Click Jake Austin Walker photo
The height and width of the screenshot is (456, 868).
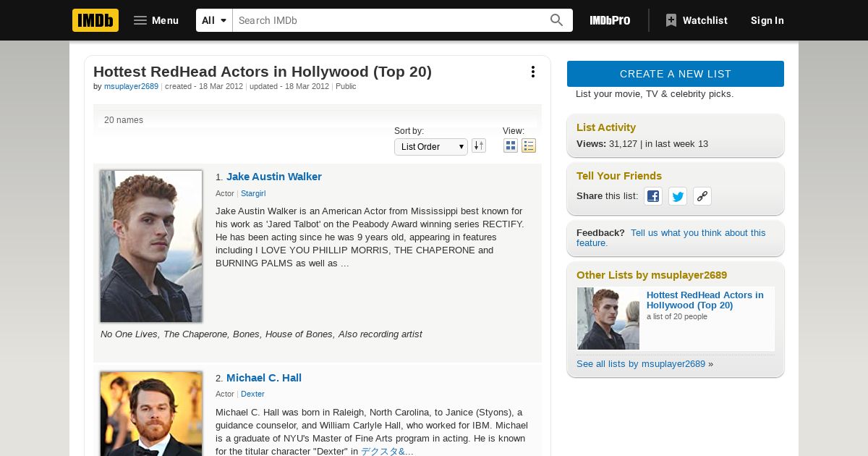(151, 246)
